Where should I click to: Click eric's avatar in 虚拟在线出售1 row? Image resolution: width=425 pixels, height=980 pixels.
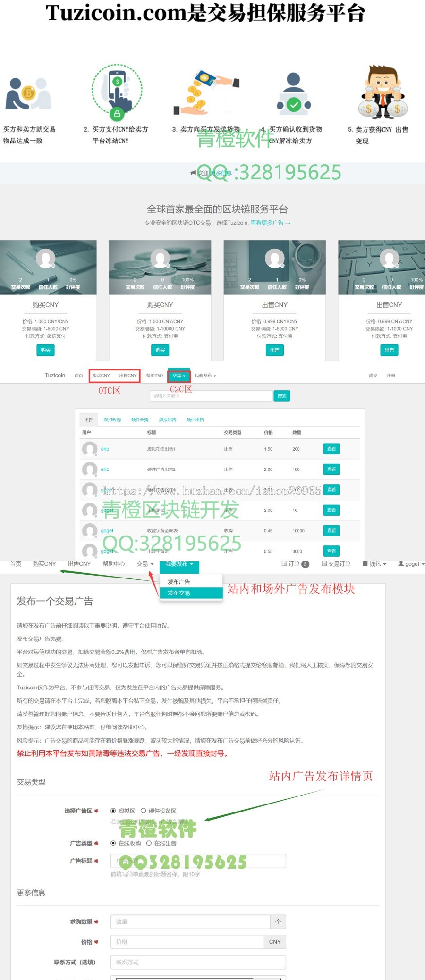tap(90, 449)
